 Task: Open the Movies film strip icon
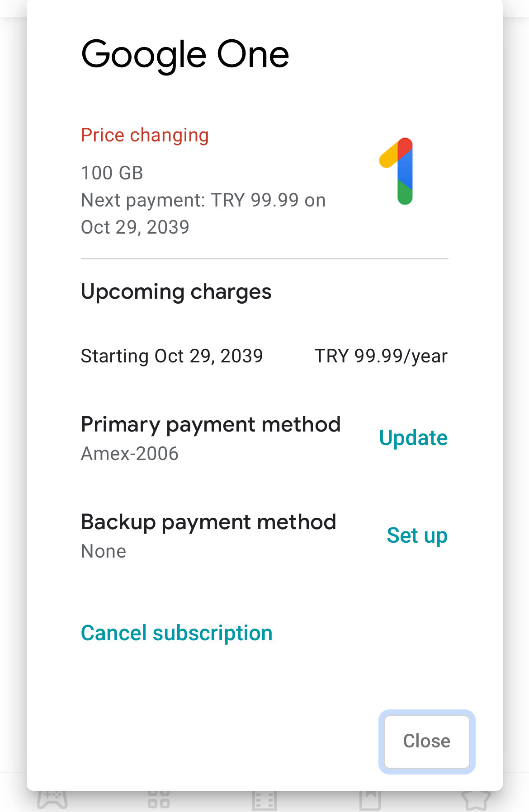[x=264, y=800]
